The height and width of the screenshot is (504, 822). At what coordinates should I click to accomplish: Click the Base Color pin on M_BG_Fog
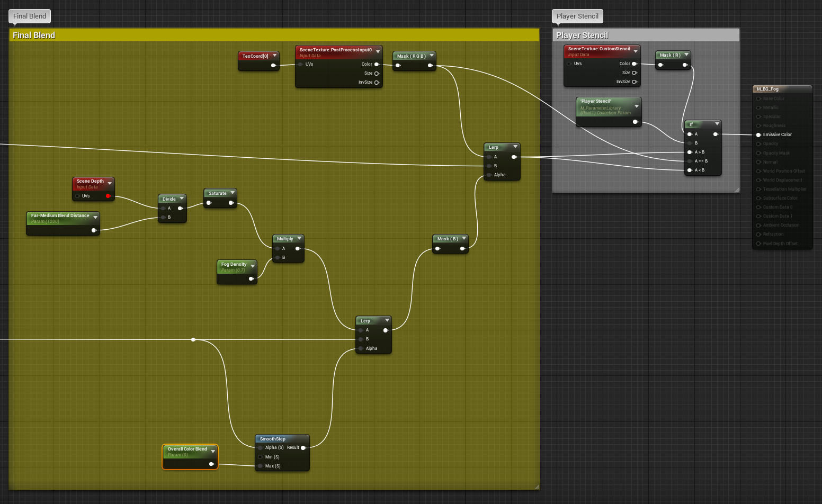click(x=758, y=98)
